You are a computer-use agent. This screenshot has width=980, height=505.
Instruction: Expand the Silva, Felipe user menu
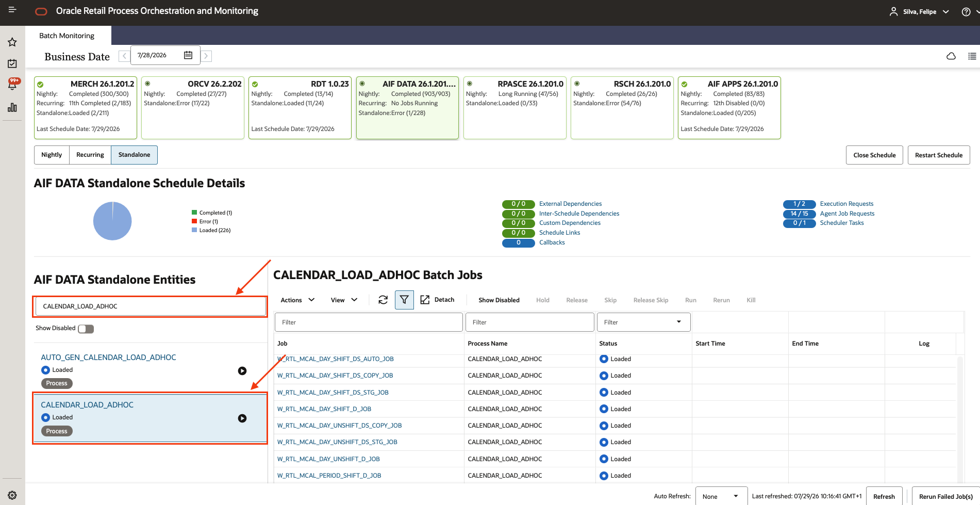click(x=945, y=12)
